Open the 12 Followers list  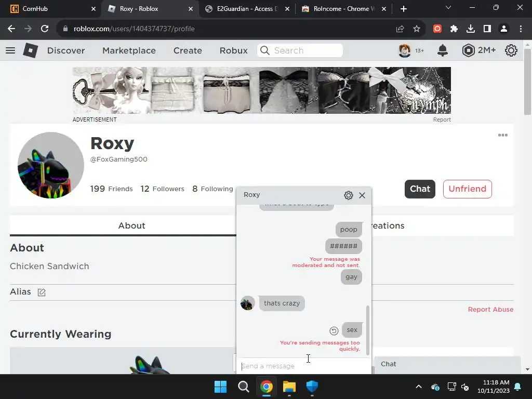162,189
